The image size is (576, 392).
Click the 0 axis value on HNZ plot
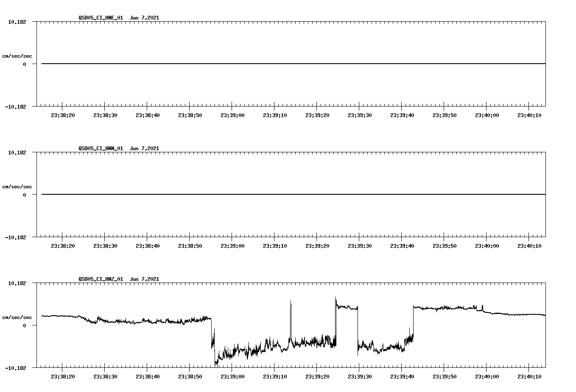tap(25, 325)
